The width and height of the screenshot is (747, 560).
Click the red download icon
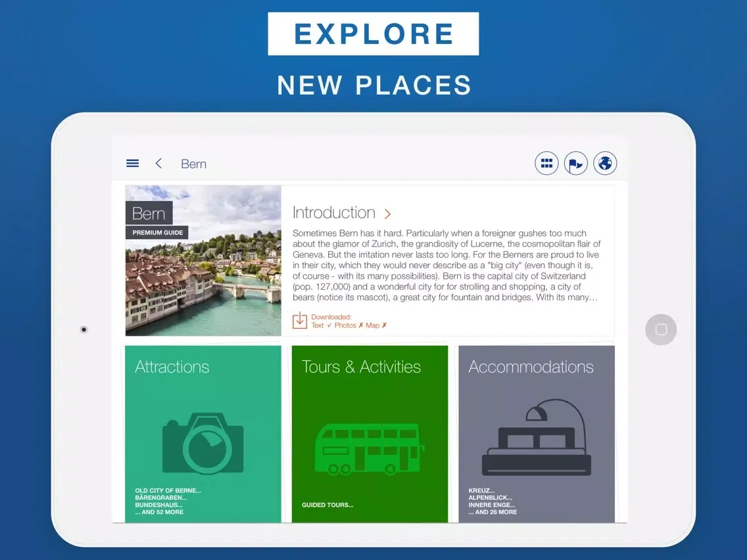click(300, 321)
